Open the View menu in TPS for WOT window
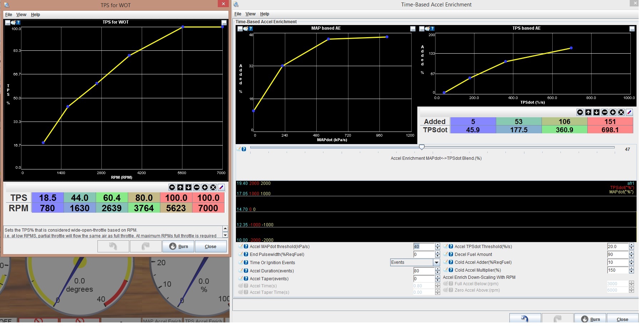The width and height of the screenshot is (644, 326). 21,15
